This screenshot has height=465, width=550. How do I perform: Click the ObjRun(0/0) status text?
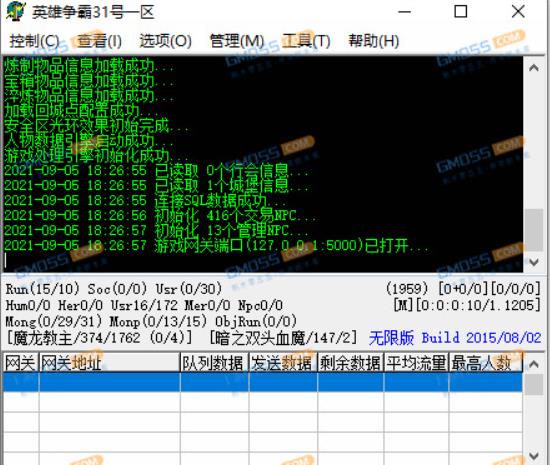[x=256, y=322]
